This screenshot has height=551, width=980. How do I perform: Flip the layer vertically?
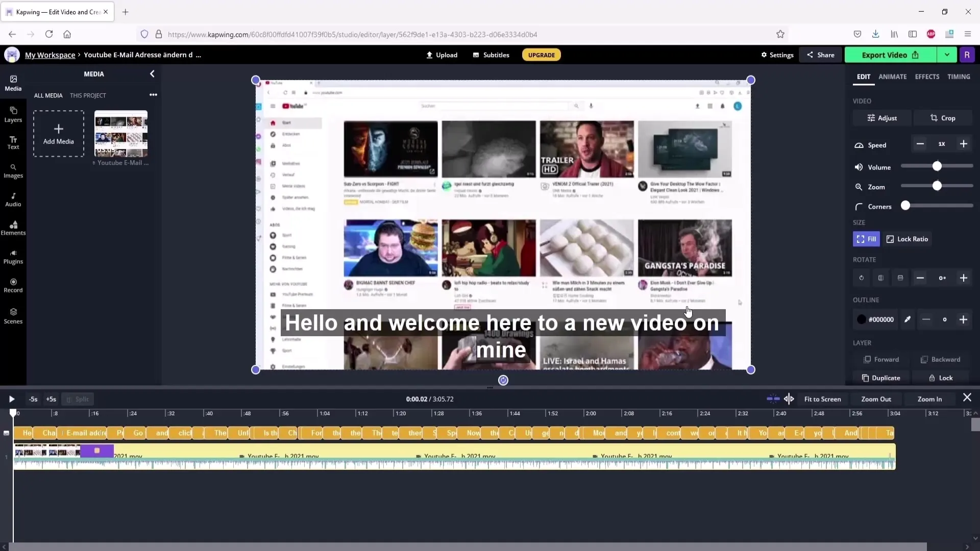[x=900, y=278]
